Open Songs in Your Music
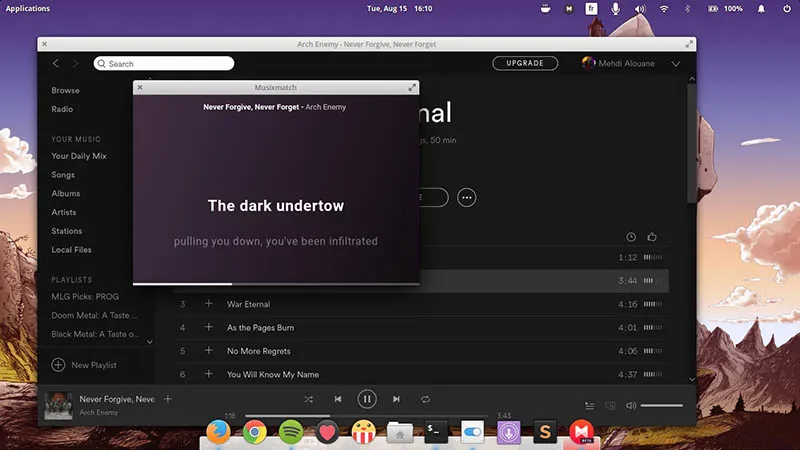This screenshot has height=450, width=800. (63, 175)
